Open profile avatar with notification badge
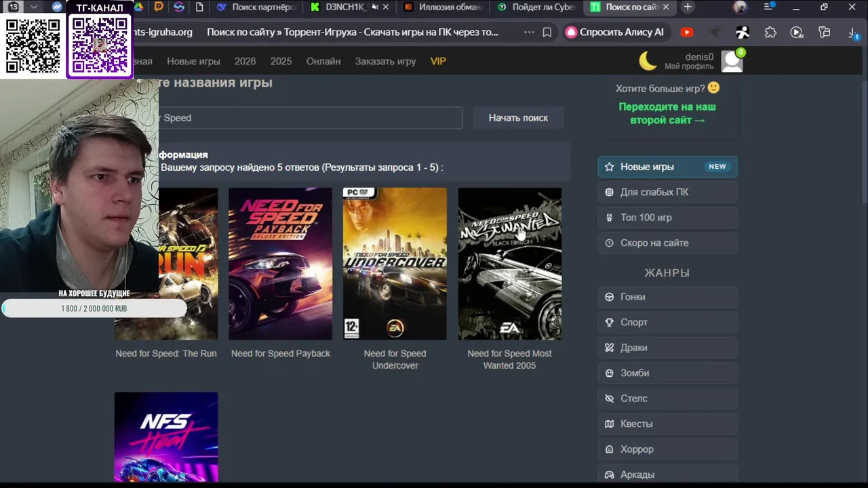Viewport: 868px width, 488px height. (x=732, y=60)
